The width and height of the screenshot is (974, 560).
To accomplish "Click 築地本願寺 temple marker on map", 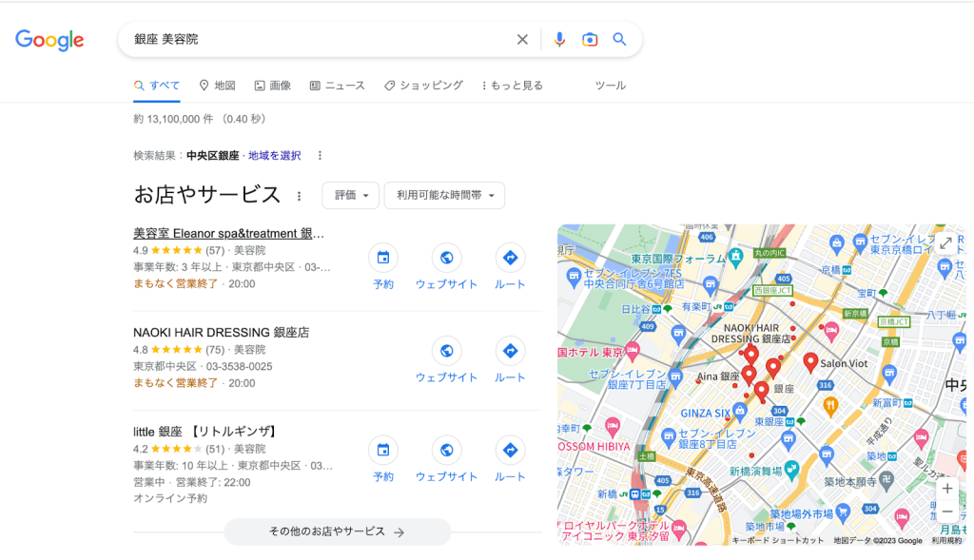I will [x=886, y=478].
